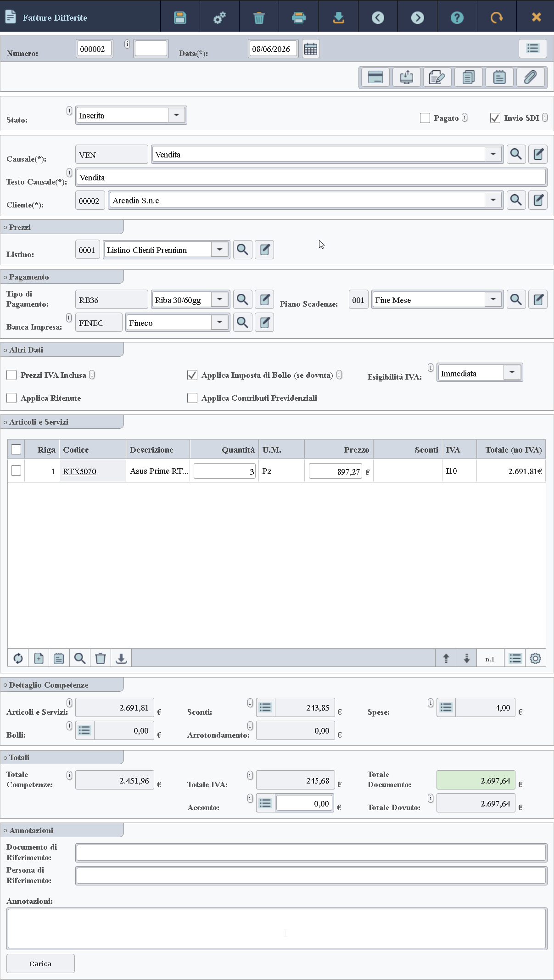
Task: Uncheck the Invio SDI checkbox
Action: 495,118
